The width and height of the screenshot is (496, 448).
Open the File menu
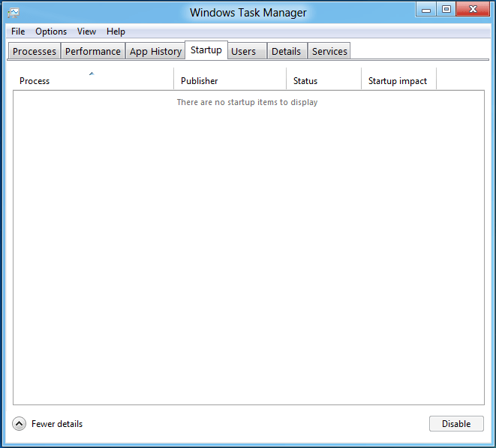[18, 32]
